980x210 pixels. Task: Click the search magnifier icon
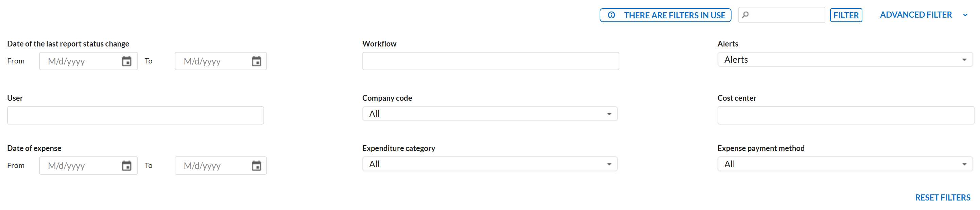point(745,15)
